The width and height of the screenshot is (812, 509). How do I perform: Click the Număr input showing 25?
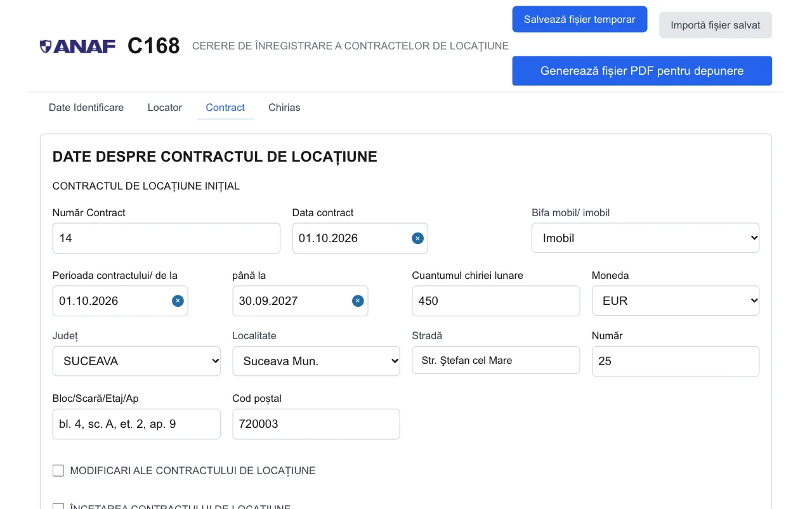pyautogui.click(x=676, y=361)
